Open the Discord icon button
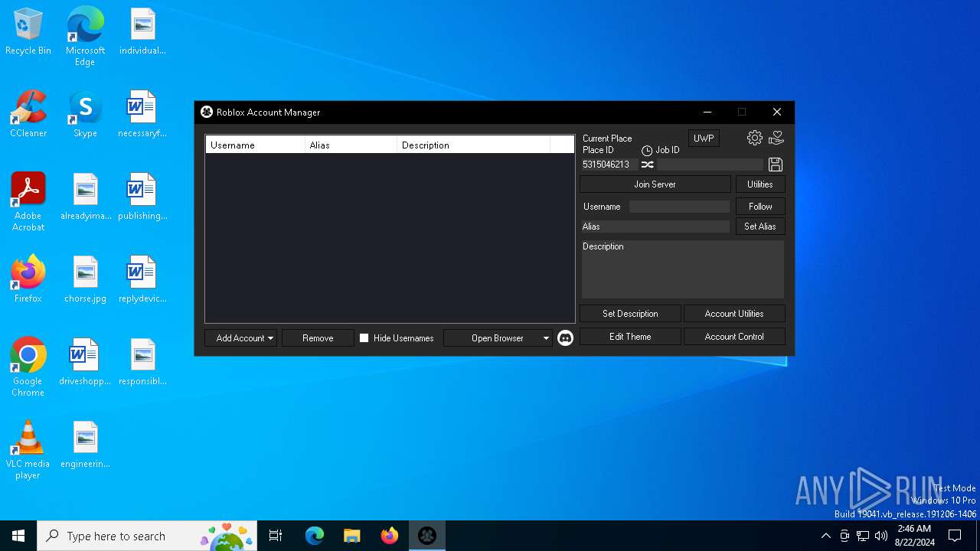980x551 pixels. tap(565, 337)
